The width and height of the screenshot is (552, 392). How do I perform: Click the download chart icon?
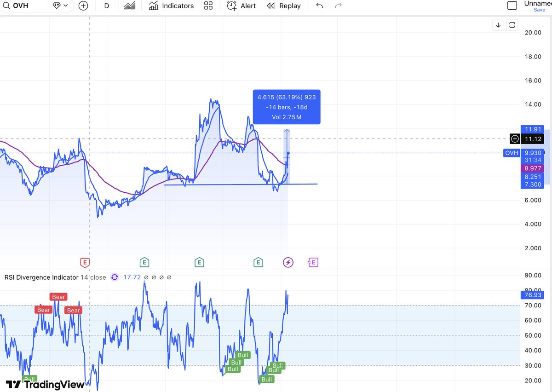pos(498,24)
